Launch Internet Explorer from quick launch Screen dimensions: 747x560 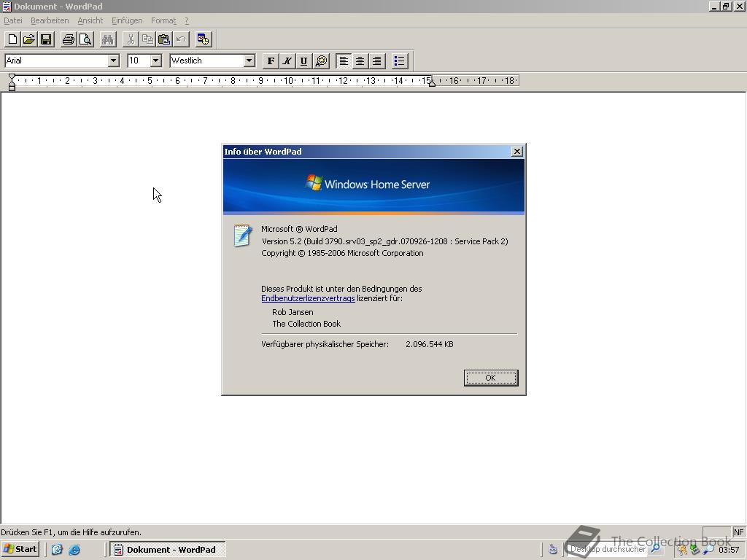[74, 550]
